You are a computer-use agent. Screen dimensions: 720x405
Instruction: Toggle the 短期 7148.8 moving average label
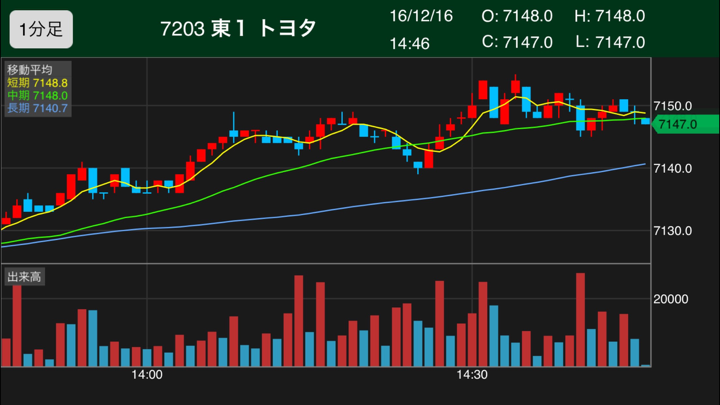click(x=37, y=82)
